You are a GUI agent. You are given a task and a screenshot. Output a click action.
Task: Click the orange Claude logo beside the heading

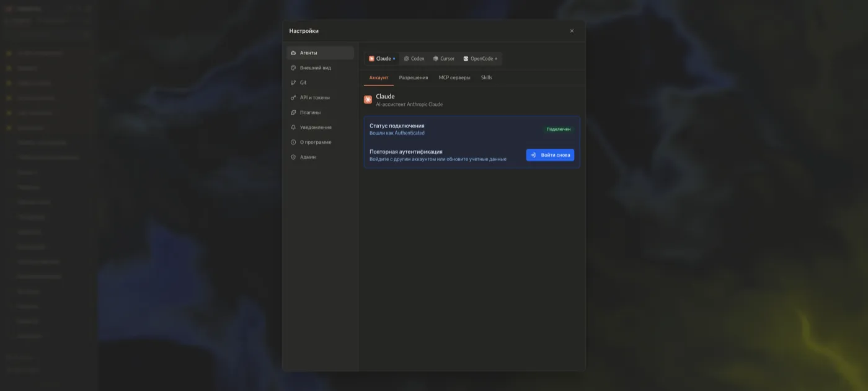coord(368,100)
